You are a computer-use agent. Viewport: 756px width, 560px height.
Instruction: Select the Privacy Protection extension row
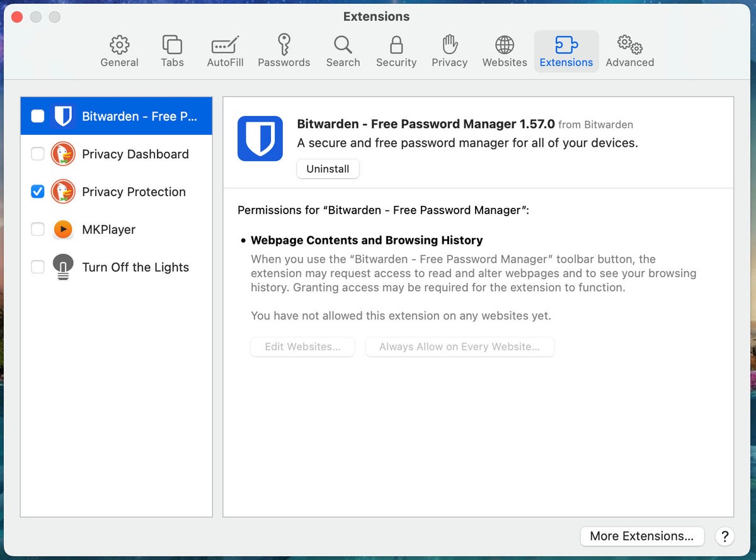click(x=117, y=191)
